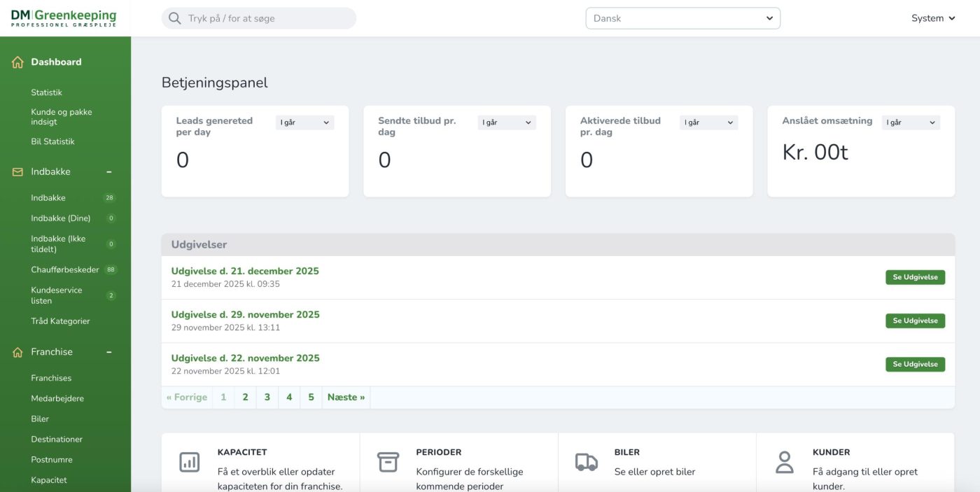The height and width of the screenshot is (492, 980).
Task: Click the Kapacitet bar chart icon
Action: click(190, 462)
